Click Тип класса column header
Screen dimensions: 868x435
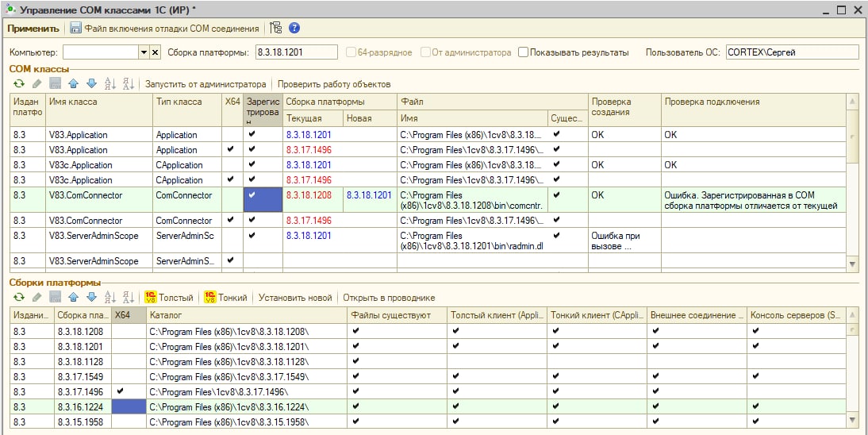point(187,110)
